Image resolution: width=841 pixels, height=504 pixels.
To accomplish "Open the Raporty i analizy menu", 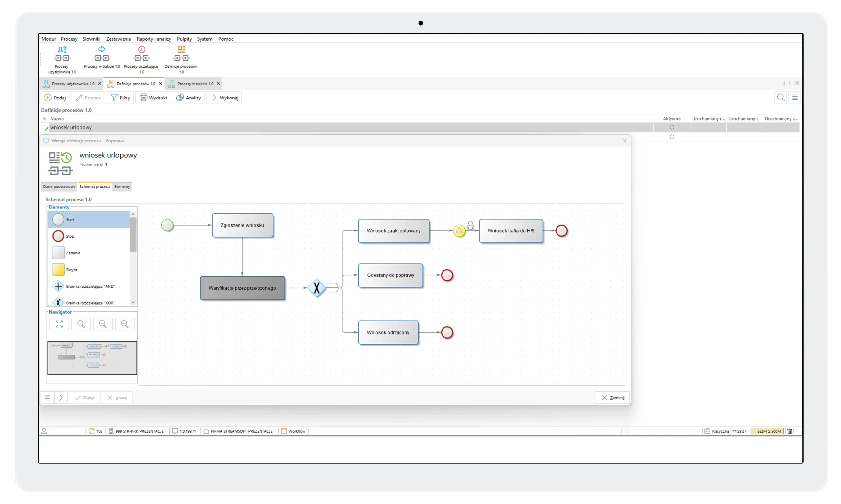I will (154, 39).
